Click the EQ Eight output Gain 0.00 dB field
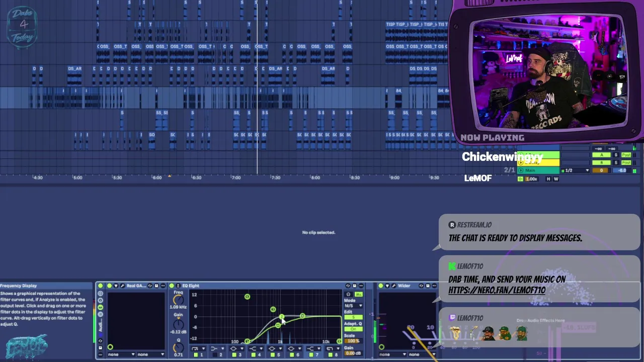644x362 pixels. (x=353, y=353)
